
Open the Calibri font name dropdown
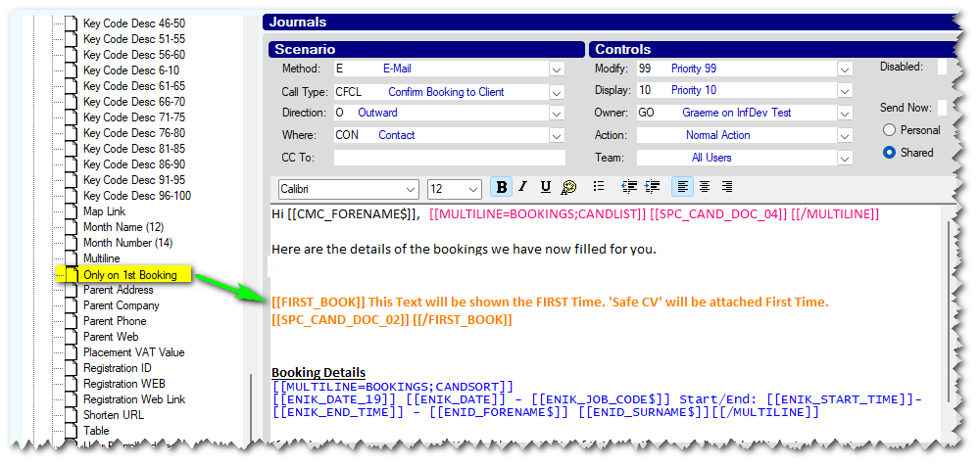coord(411,189)
